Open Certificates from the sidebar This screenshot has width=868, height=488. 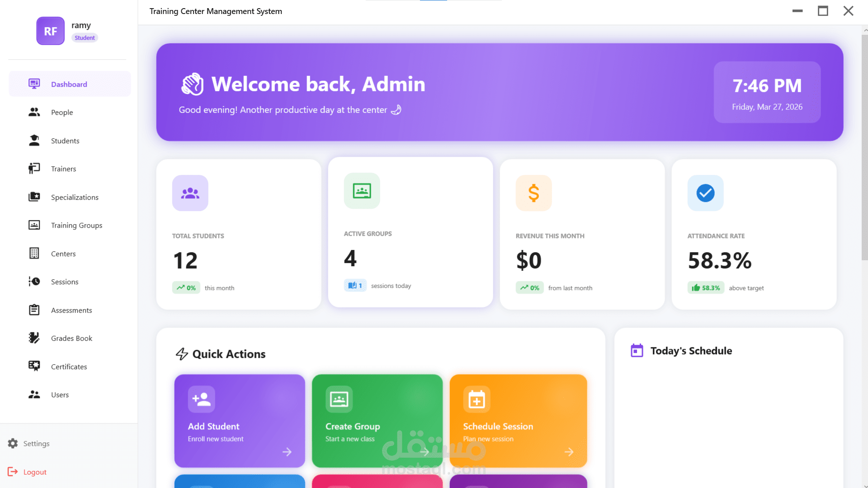point(70,366)
